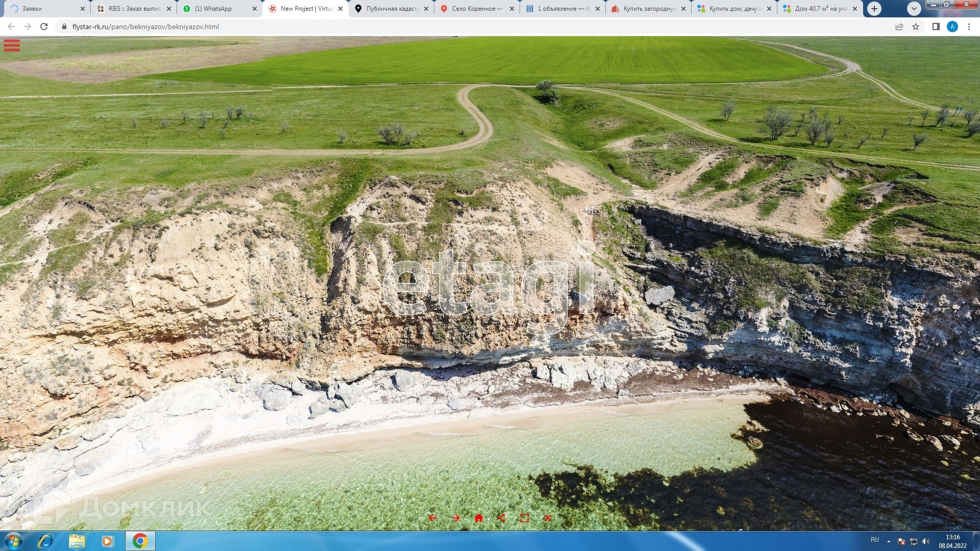980x551 pixels.
Task: Open Chrome profile avatar
Action: pos(952,27)
